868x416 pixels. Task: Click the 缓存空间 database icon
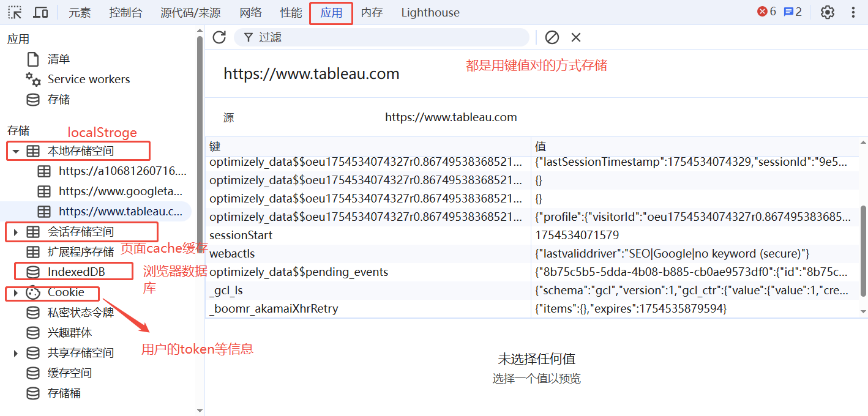point(33,373)
